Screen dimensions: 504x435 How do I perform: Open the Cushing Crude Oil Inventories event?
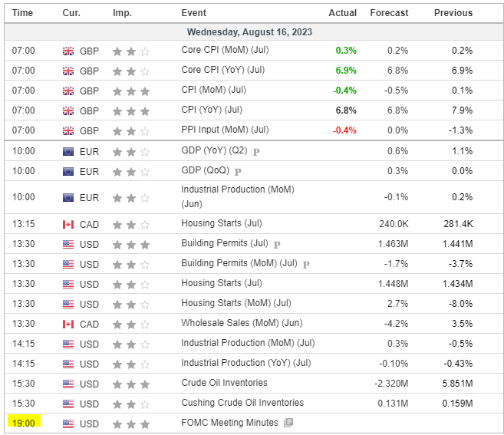tap(242, 403)
